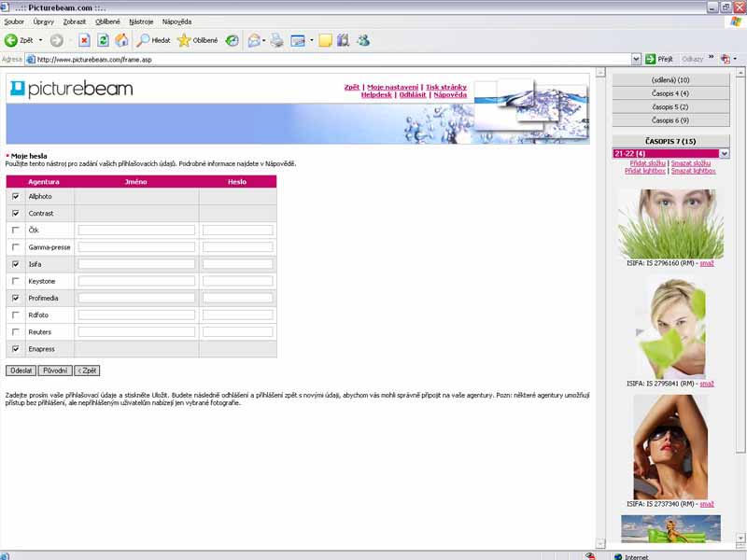Expand the 21-22 (4) folder dropdown
Image resolution: width=747 pixels, height=560 pixels.
tap(725, 153)
